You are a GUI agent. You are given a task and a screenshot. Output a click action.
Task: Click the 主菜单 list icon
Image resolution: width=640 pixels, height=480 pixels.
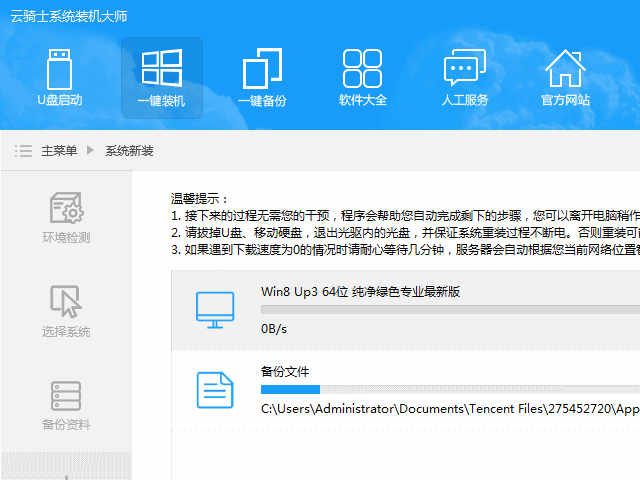(x=23, y=151)
